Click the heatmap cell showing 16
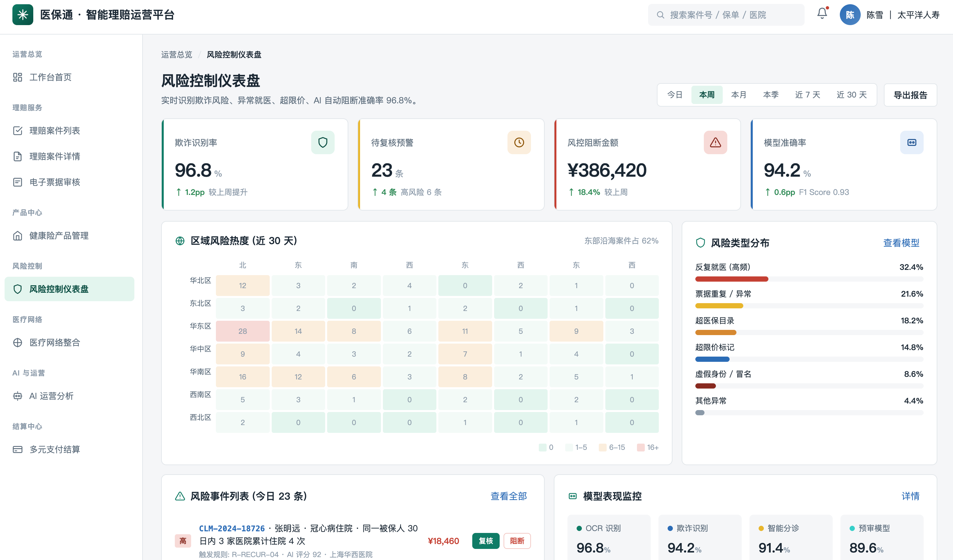Viewport: 953px width, 560px height. point(242,377)
